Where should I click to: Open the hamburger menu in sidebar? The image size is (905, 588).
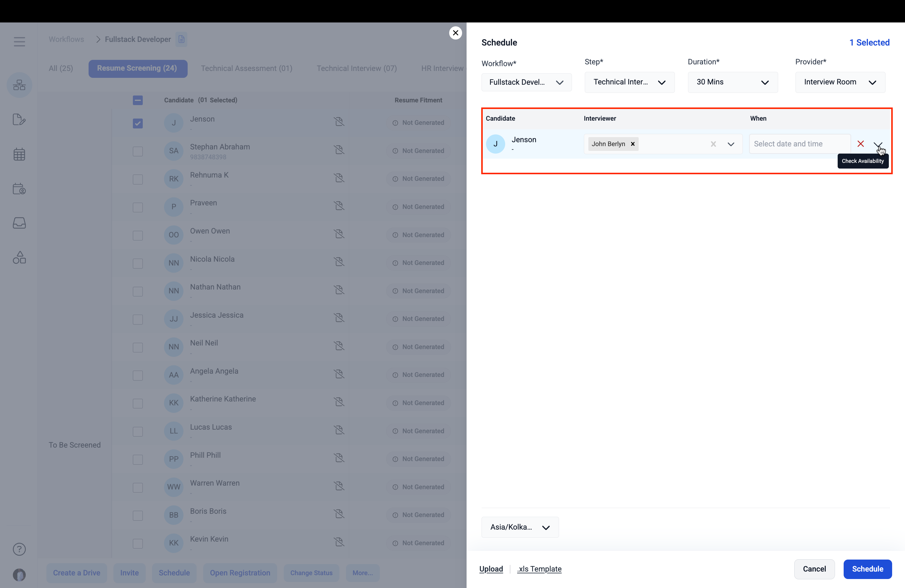coord(19,41)
